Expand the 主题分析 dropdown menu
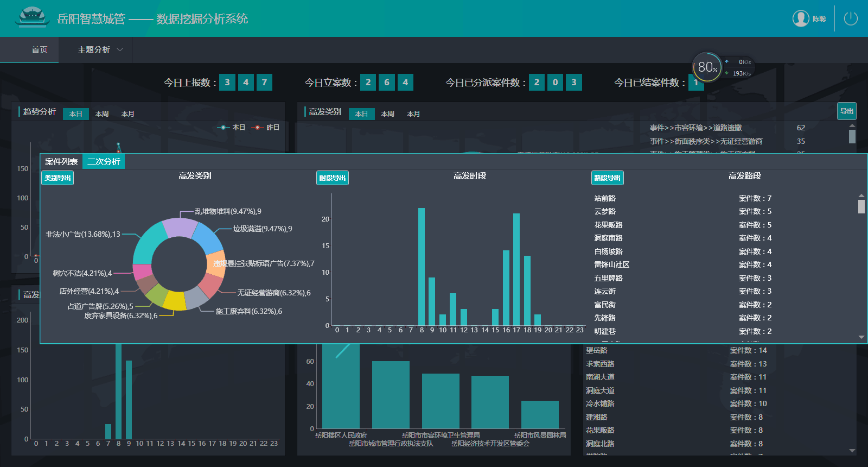This screenshot has width=868, height=467. [100, 50]
